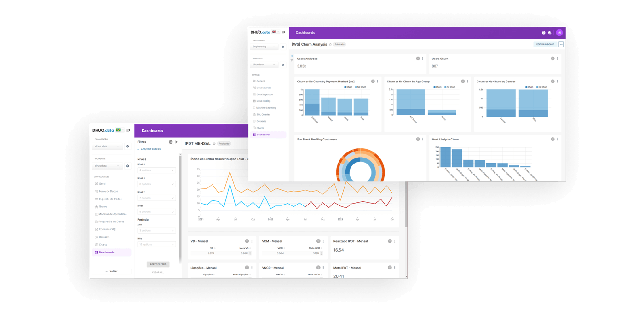This screenshot has height=316, width=644.
Task: Click ADD/EDIT FILTERS link
Action: pos(149,149)
